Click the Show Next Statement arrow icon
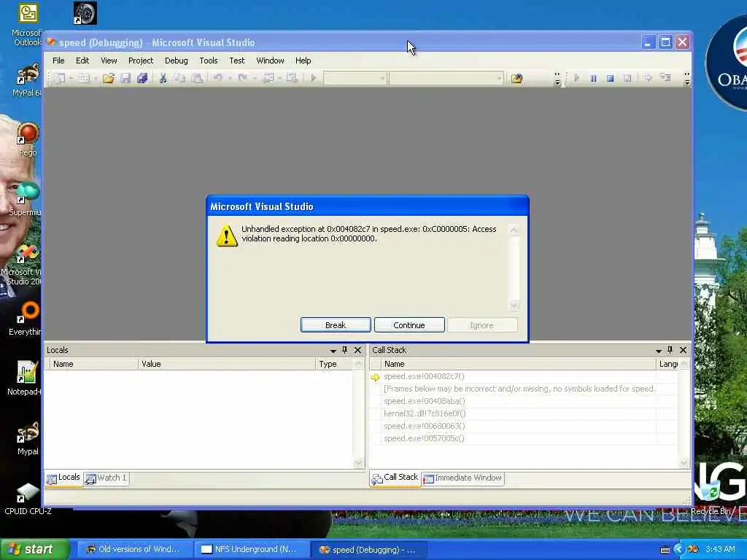Viewport: 747px width, 560px height. 648,78
